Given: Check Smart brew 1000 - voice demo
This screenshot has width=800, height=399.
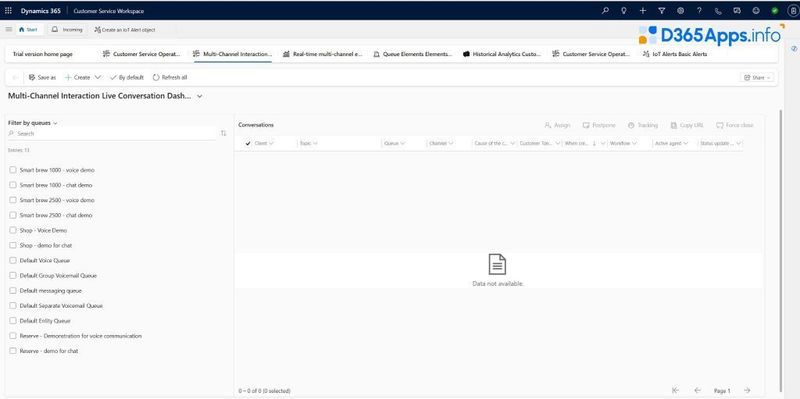Looking at the screenshot, I should pos(13,170).
